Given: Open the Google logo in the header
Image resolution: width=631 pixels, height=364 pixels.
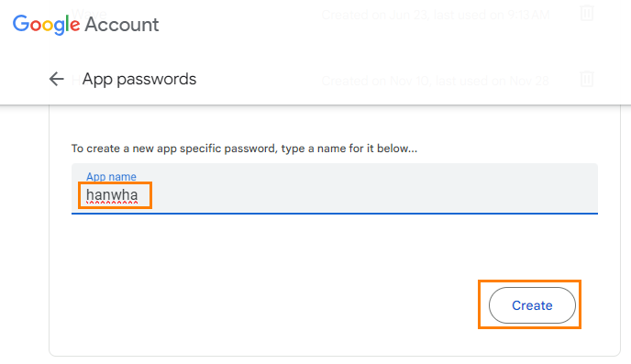Looking at the screenshot, I should coord(46,24).
